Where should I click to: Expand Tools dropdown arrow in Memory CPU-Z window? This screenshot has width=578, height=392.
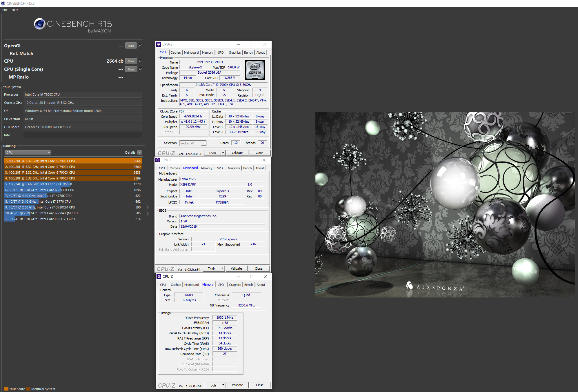[x=223, y=385]
